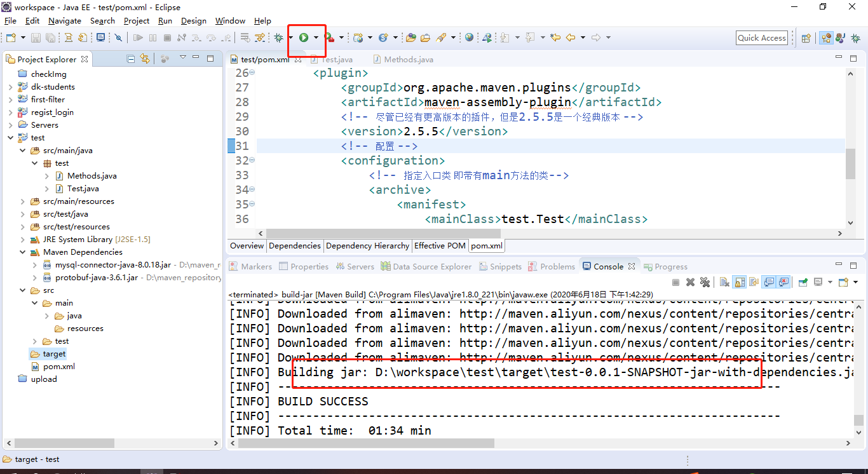
Task: Click the back navigation arrow in toolbar
Action: [571, 38]
